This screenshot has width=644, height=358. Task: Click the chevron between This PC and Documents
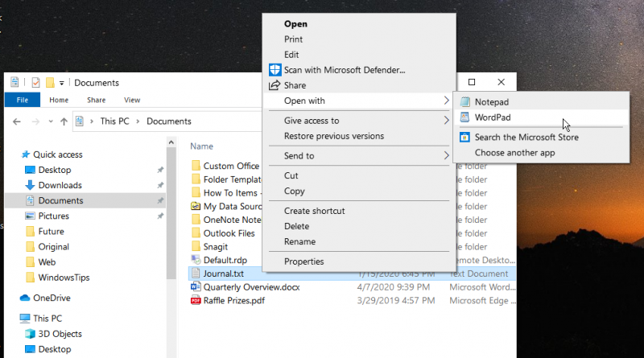pyautogui.click(x=138, y=121)
